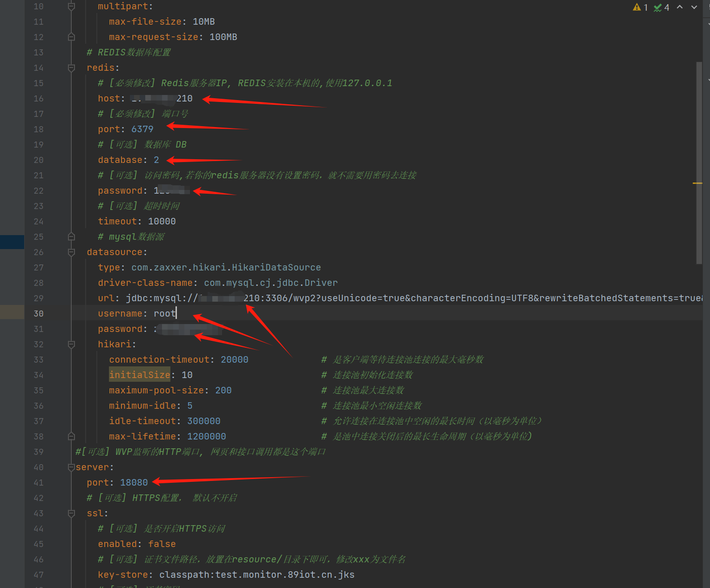
Task: Collapse the hikari block fold marker
Action: [71, 345]
